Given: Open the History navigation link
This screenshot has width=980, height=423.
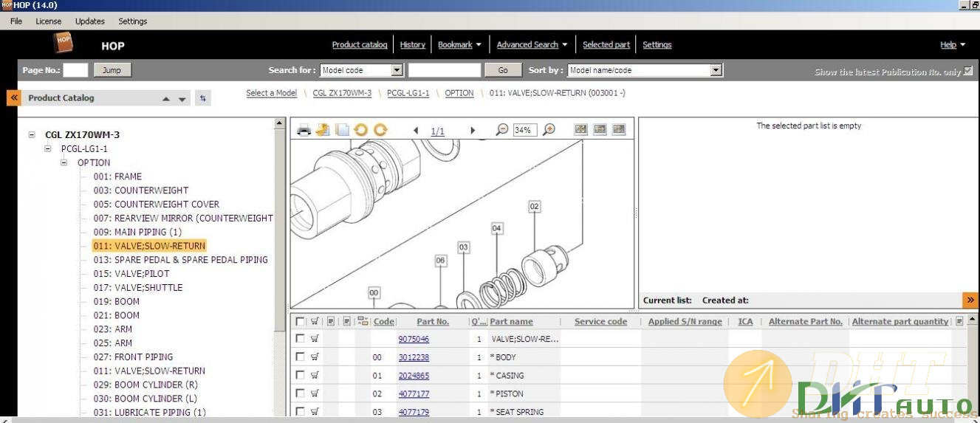Looking at the screenshot, I should [413, 45].
